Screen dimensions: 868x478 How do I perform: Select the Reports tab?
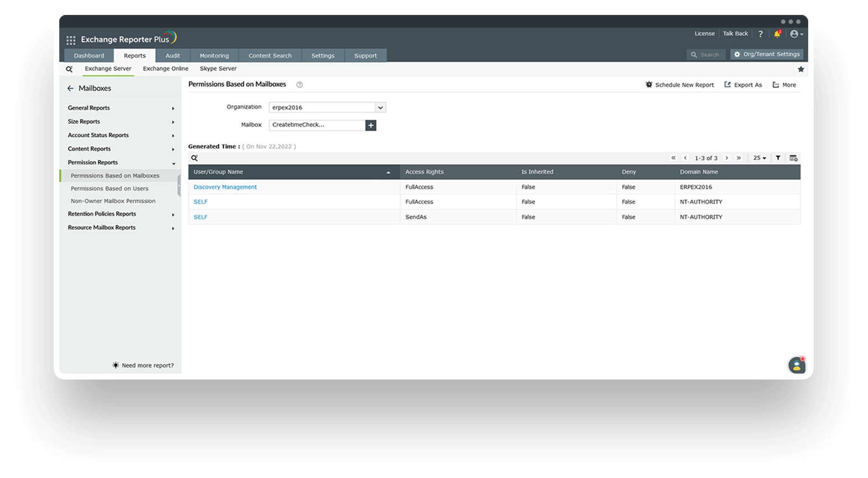[135, 55]
